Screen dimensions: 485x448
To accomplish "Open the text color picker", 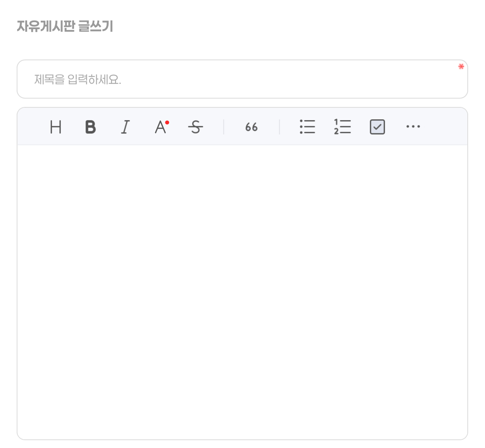I will pos(161,127).
